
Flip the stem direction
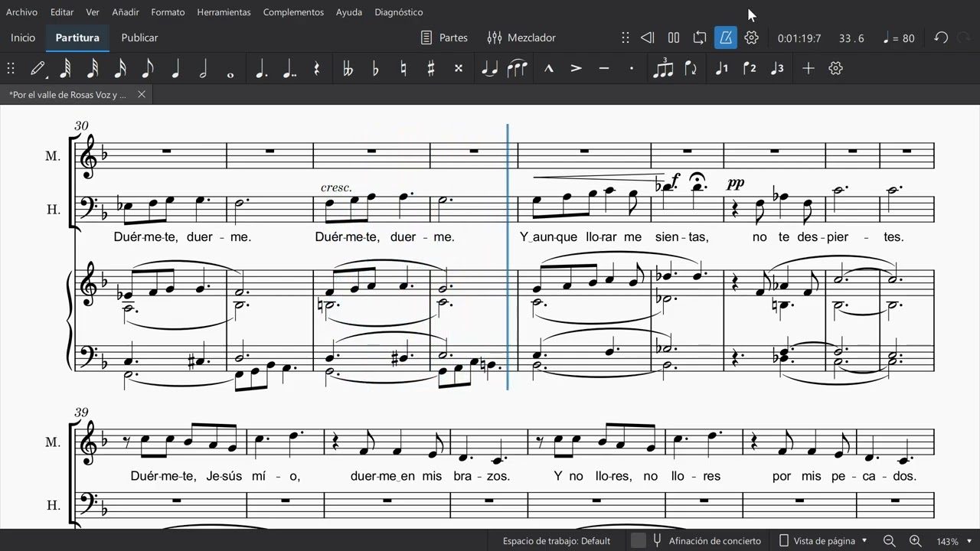click(x=691, y=68)
